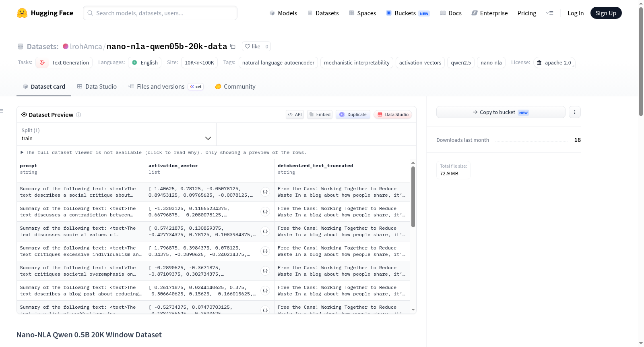644x347 pixels.
Task: Expand the activation vector cell starting with 1.796875
Action: [265, 251]
